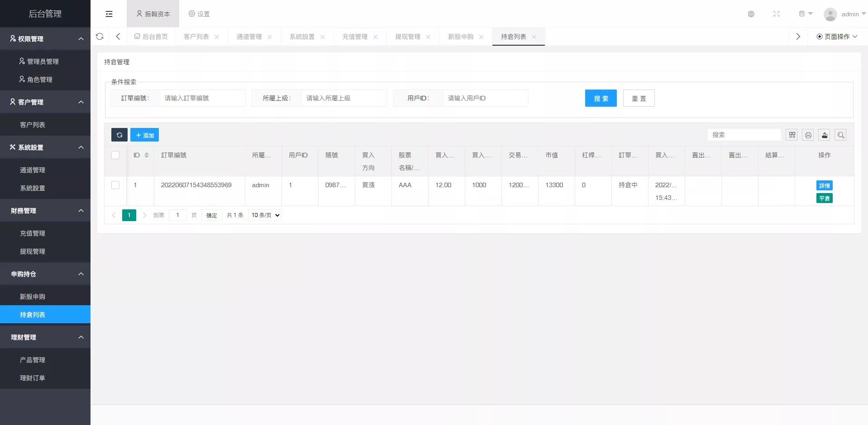Open the 页面操作 dropdown
Viewport: 868px width, 425px height.
pos(837,37)
